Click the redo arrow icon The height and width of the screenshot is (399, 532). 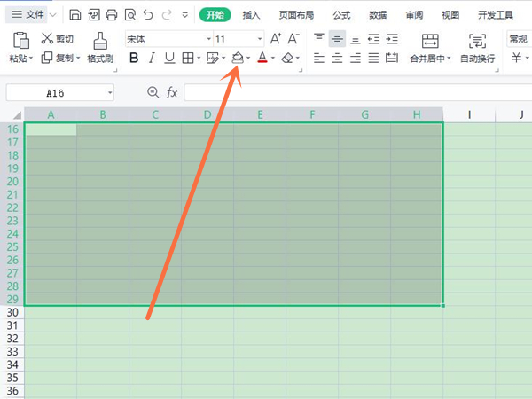click(x=167, y=15)
